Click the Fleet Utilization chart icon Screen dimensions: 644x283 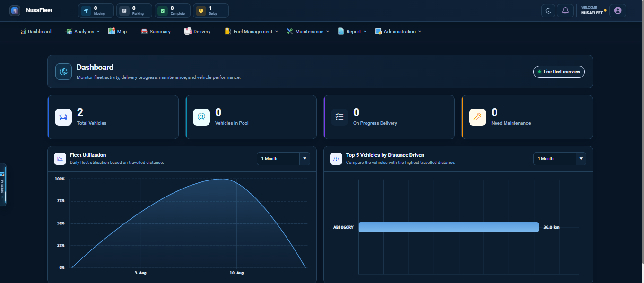60,158
